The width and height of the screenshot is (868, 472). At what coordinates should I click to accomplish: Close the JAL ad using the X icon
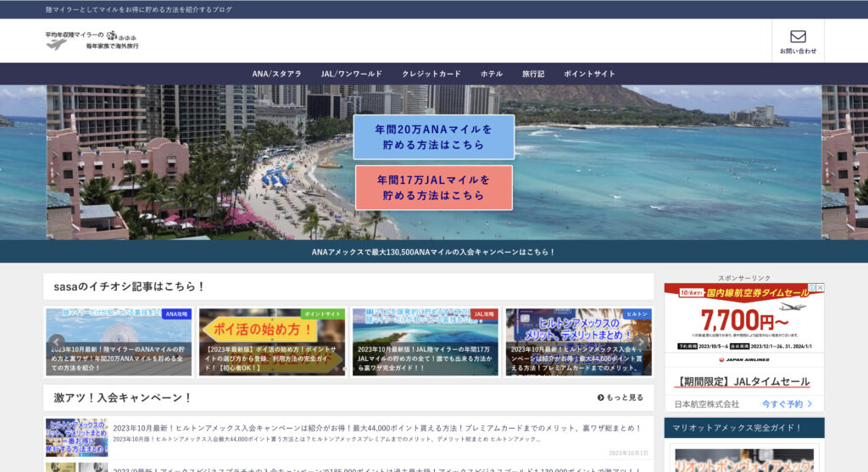pyautogui.click(x=819, y=288)
